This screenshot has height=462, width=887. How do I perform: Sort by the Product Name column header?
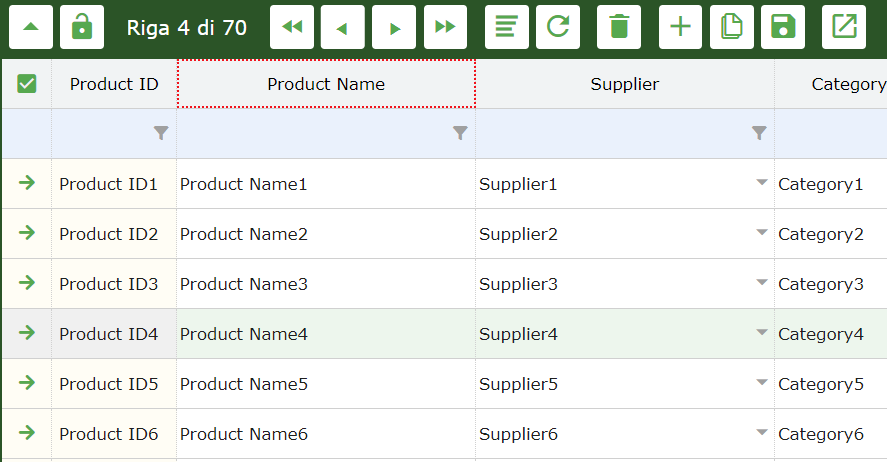pyautogui.click(x=326, y=84)
